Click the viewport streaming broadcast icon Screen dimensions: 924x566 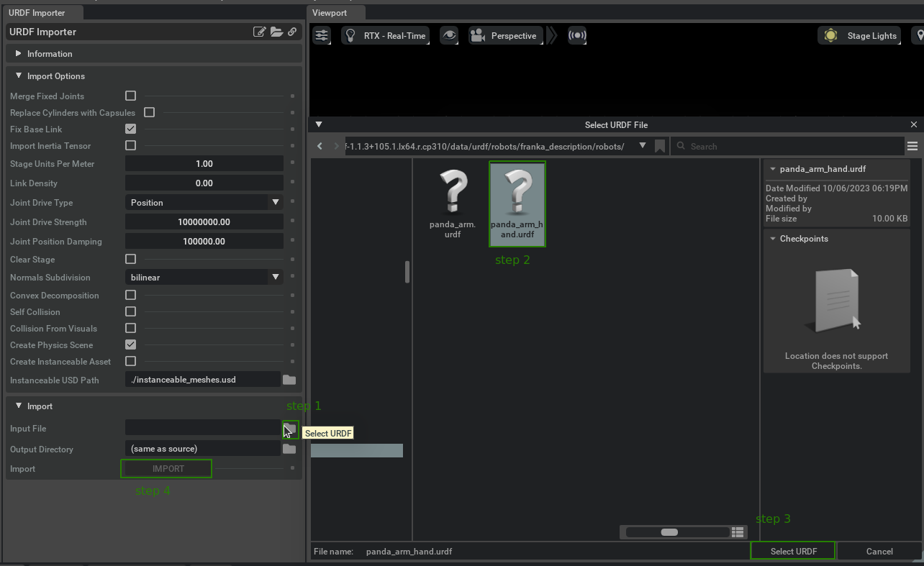[x=577, y=35]
